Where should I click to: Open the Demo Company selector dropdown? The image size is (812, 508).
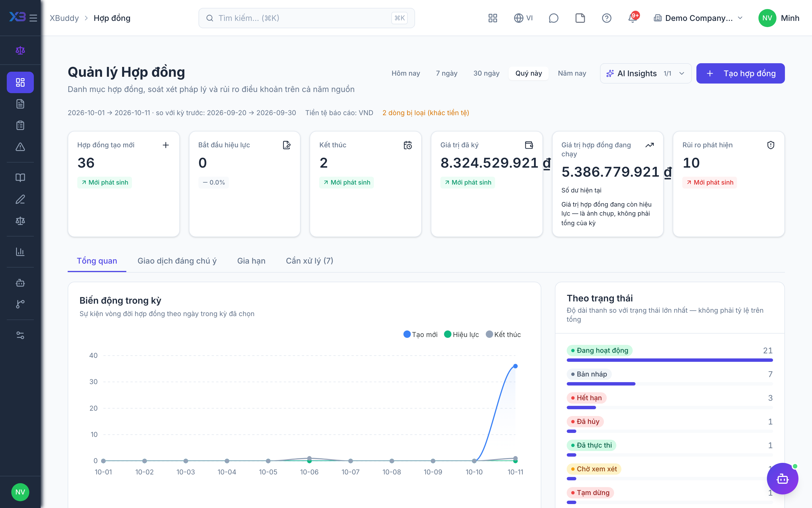(x=698, y=18)
